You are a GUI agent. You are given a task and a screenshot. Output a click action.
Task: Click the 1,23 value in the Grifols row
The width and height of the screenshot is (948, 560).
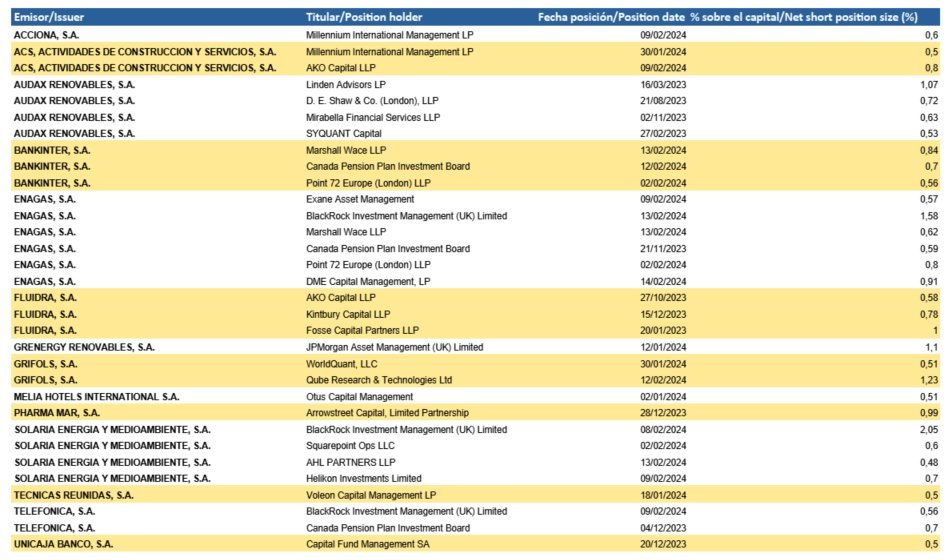point(929,380)
